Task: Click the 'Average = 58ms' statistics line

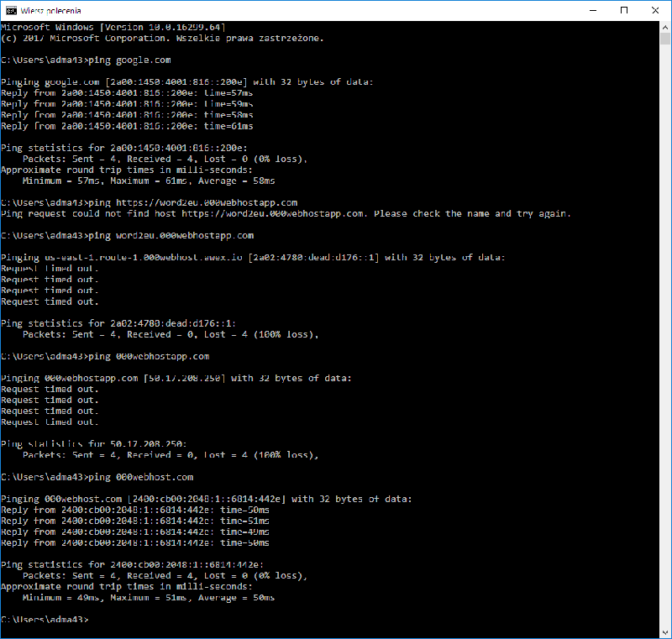Action: (149, 181)
